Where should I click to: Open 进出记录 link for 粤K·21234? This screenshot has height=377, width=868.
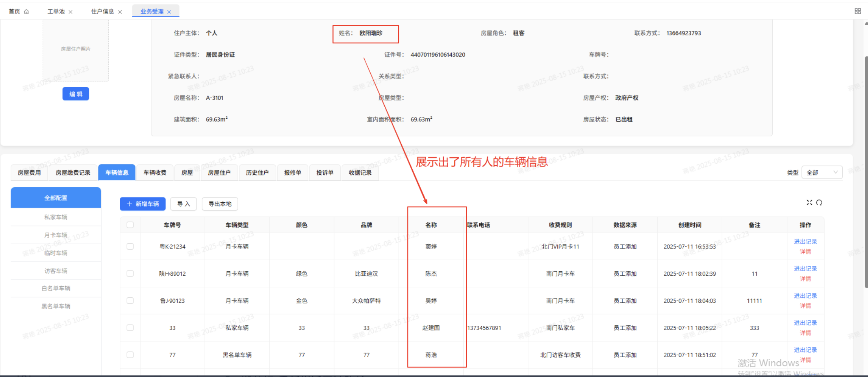tap(805, 241)
